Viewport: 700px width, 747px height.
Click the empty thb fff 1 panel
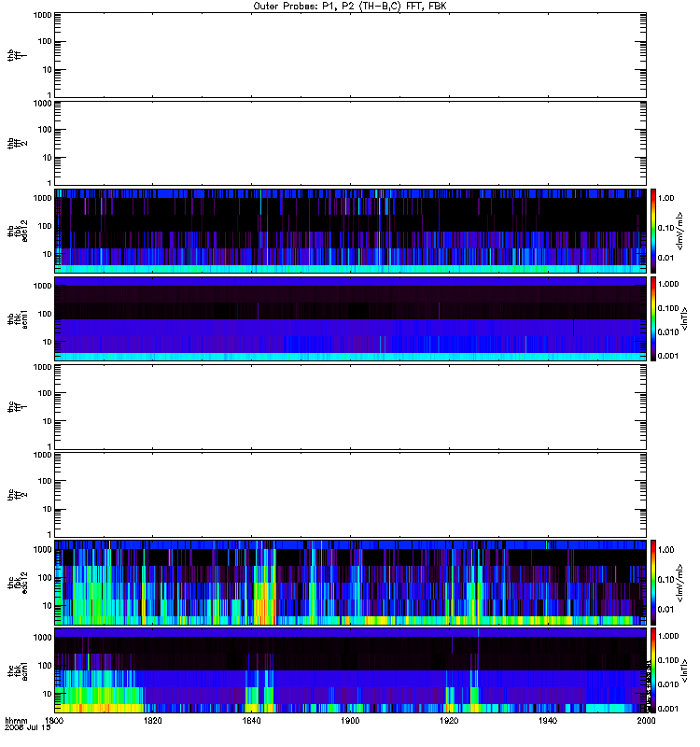[x=350, y=55]
